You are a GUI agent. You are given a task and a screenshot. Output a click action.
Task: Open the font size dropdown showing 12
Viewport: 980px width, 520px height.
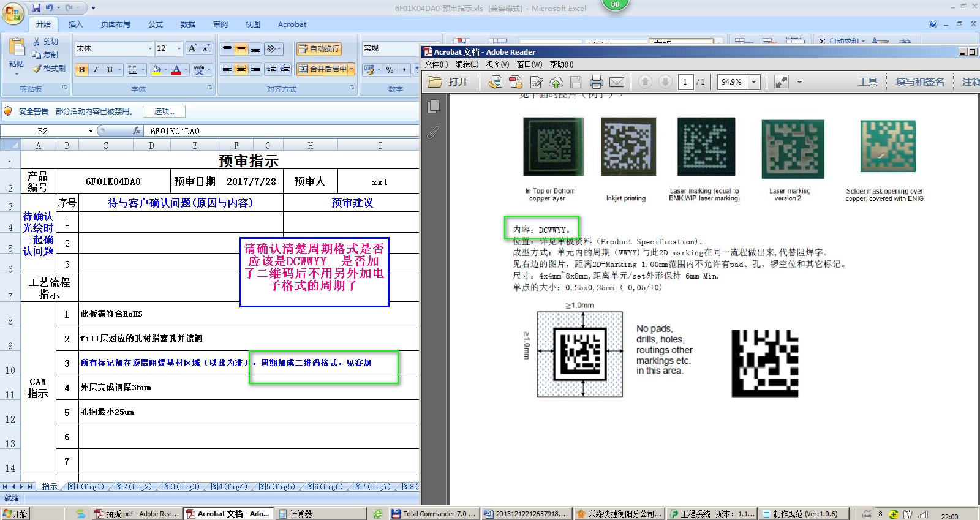pyautogui.click(x=179, y=48)
